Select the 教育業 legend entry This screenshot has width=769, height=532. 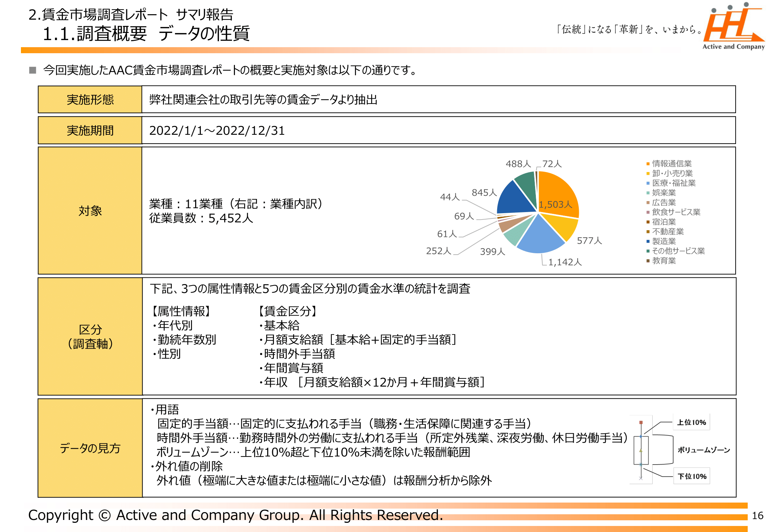pos(664,261)
